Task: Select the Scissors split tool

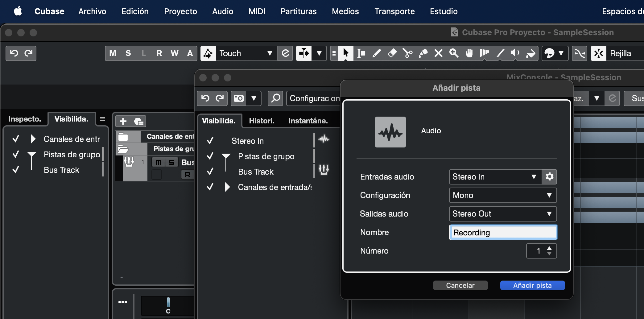Action: 407,53
